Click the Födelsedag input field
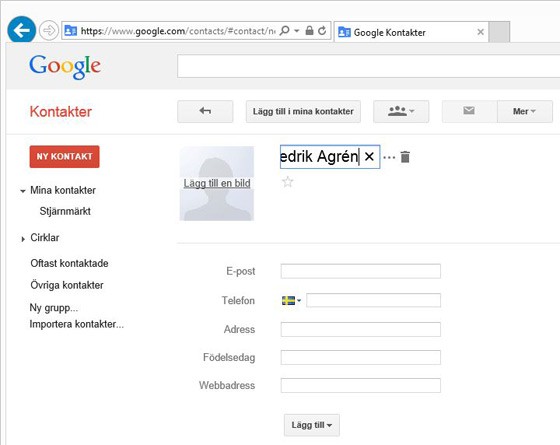The height and width of the screenshot is (445, 560). click(x=360, y=358)
